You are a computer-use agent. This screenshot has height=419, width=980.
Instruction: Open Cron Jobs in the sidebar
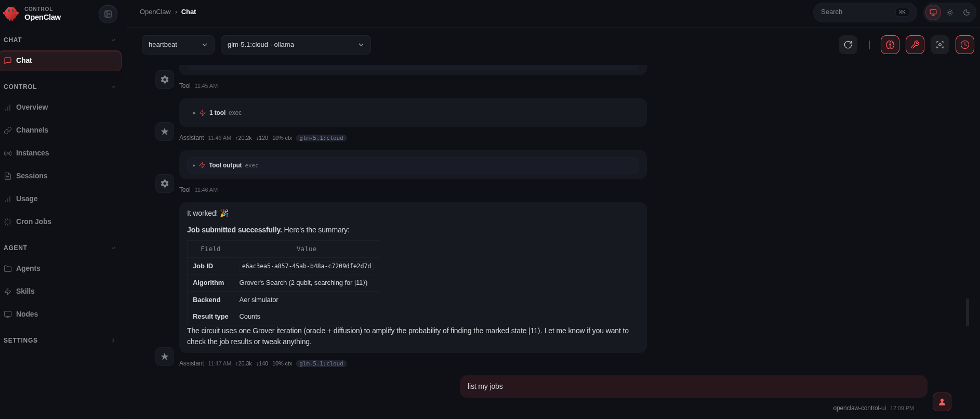pos(34,221)
